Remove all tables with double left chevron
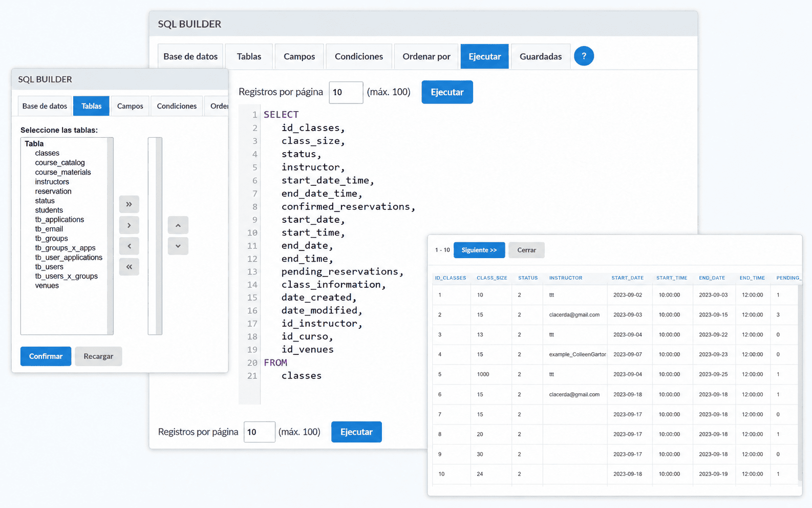Viewport: 812px width, 508px height. pos(129,267)
